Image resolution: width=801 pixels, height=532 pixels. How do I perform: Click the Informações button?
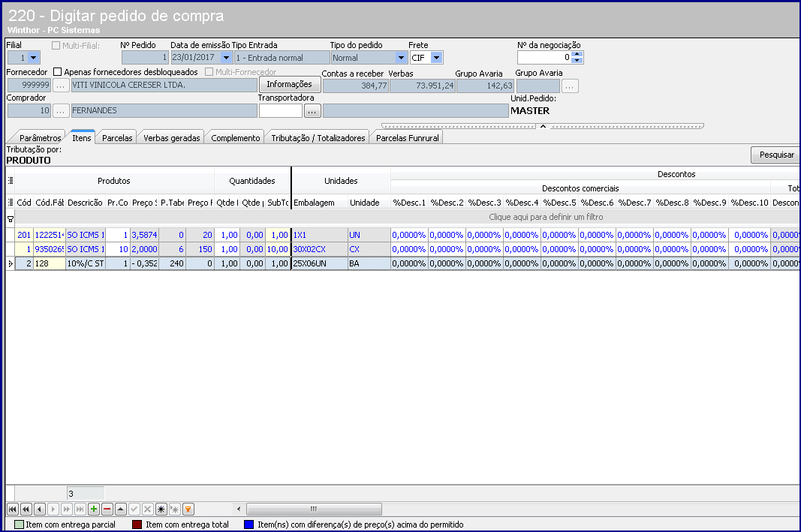click(x=290, y=84)
